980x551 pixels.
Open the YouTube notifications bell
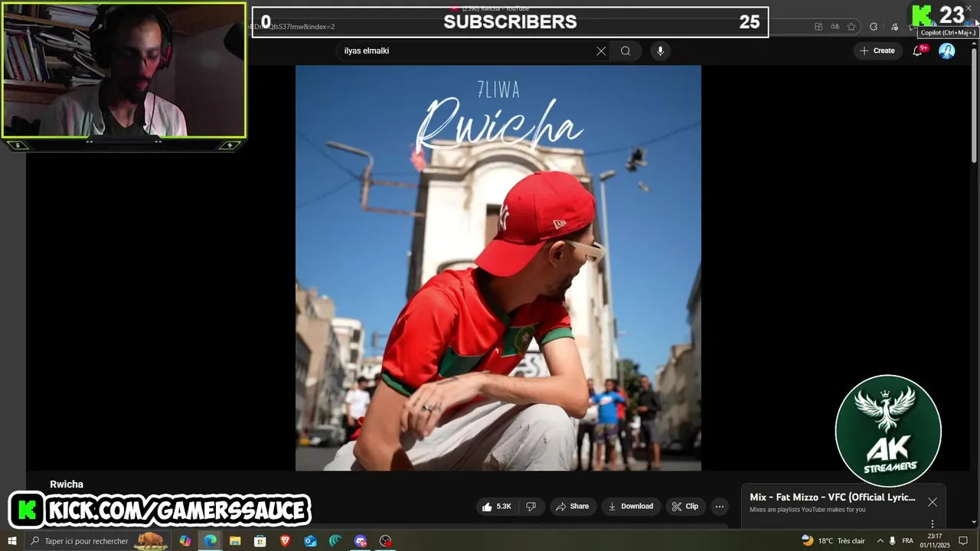(x=917, y=51)
